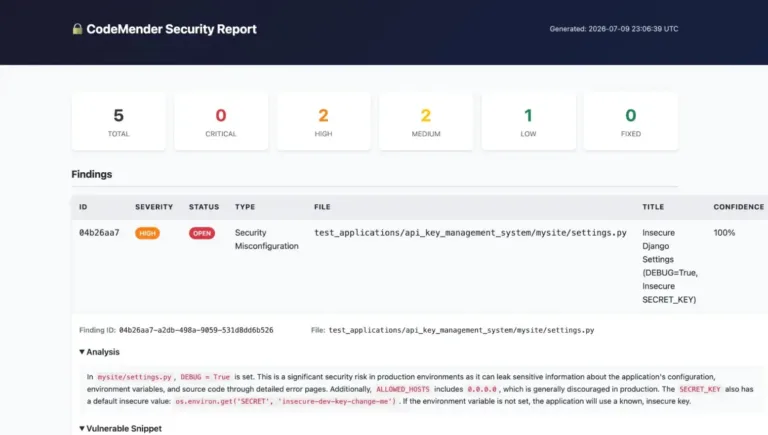
Task: Click the High severity card showing 2
Action: pos(323,121)
